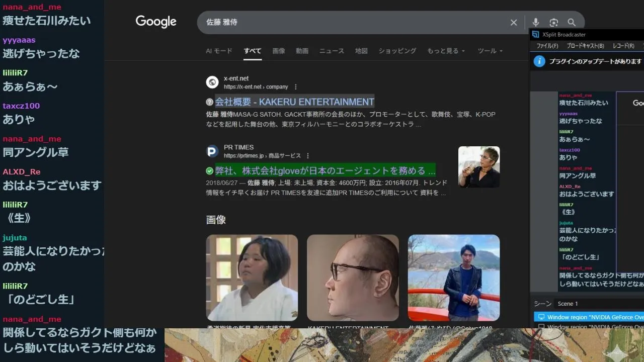The image size is (644, 362).
Task: Click the 画像 section heading
Action: (x=216, y=220)
